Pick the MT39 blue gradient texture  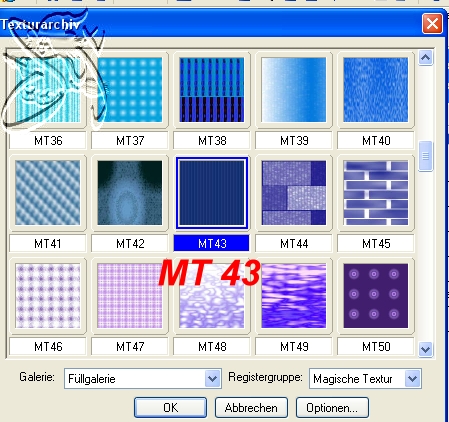pyautogui.click(x=294, y=90)
